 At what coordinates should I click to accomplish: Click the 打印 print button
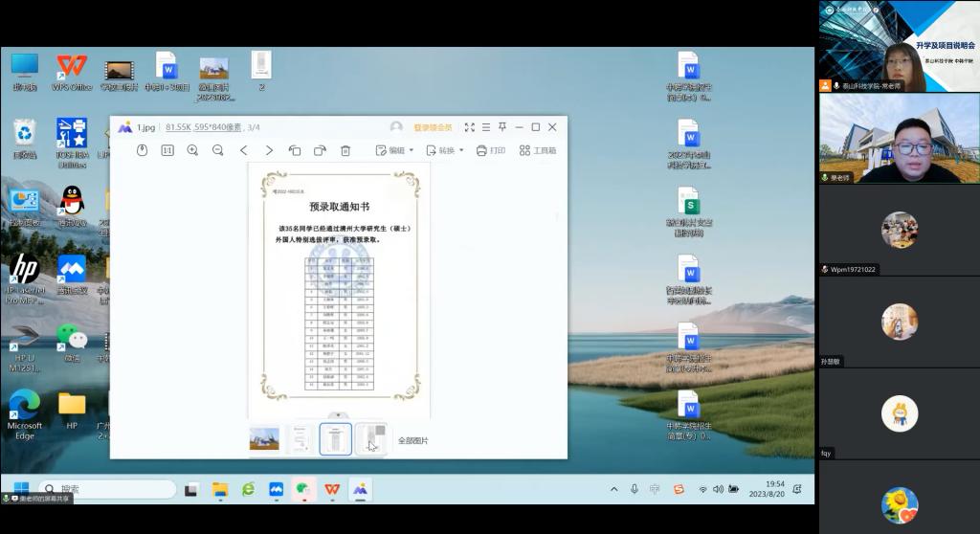[490, 150]
